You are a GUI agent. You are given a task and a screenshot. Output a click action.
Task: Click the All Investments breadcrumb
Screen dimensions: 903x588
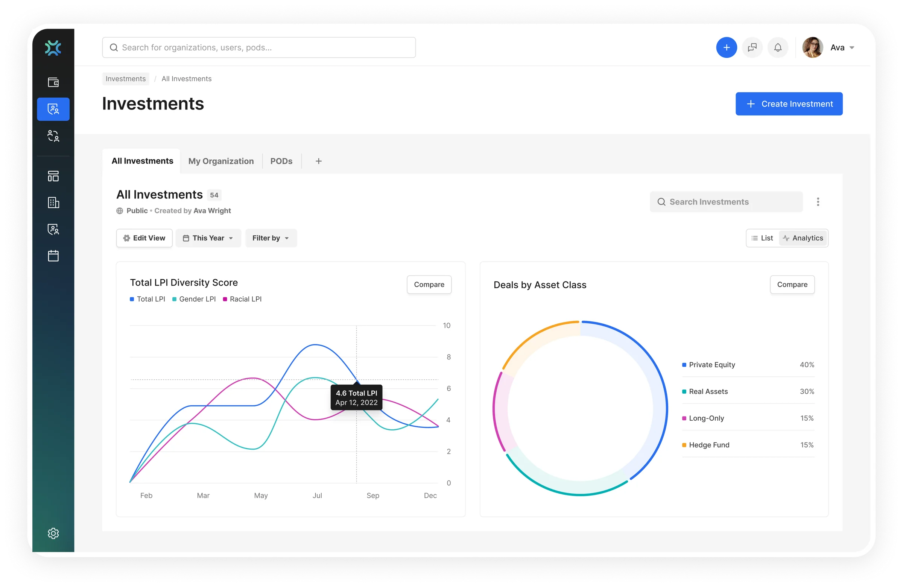click(186, 79)
